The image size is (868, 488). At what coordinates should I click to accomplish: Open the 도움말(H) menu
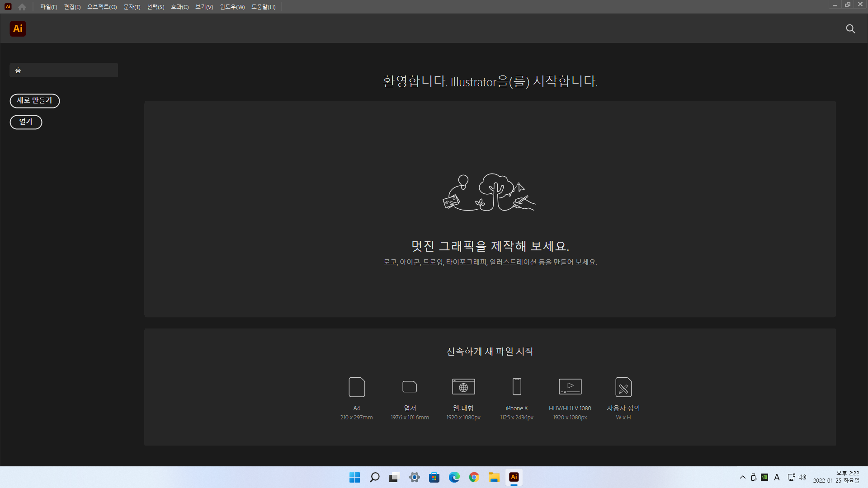[x=263, y=7]
